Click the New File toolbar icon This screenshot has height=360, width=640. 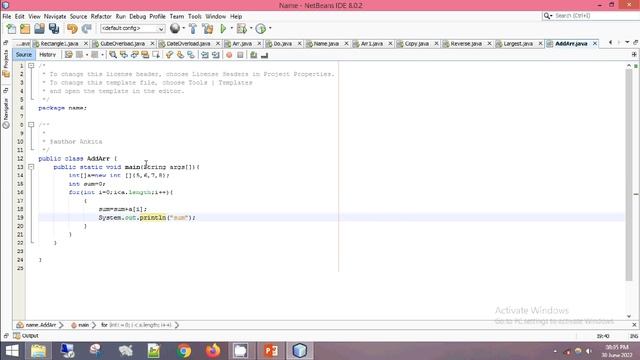[x=11, y=29]
